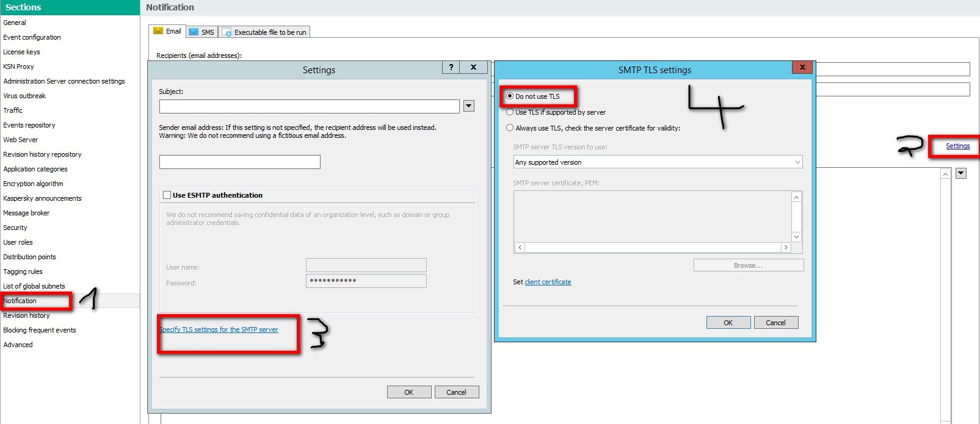Screen dimensions: 980x424
Task: Click Specify TLS settings for SMTP server link
Action: coord(219,329)
